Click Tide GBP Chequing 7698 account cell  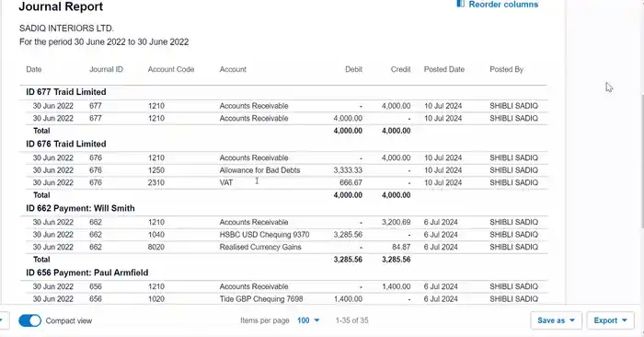click(261, 299)
